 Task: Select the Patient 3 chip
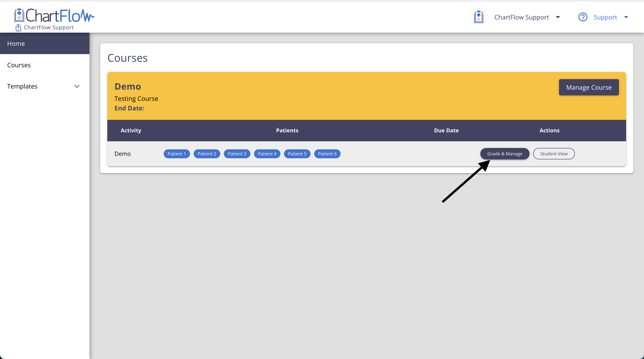[x=237, y=154]
